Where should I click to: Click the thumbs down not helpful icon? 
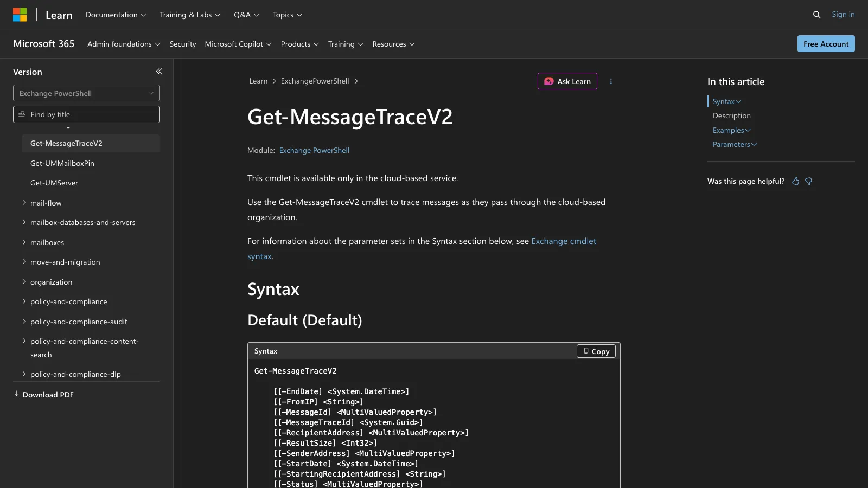coord(809,181)
